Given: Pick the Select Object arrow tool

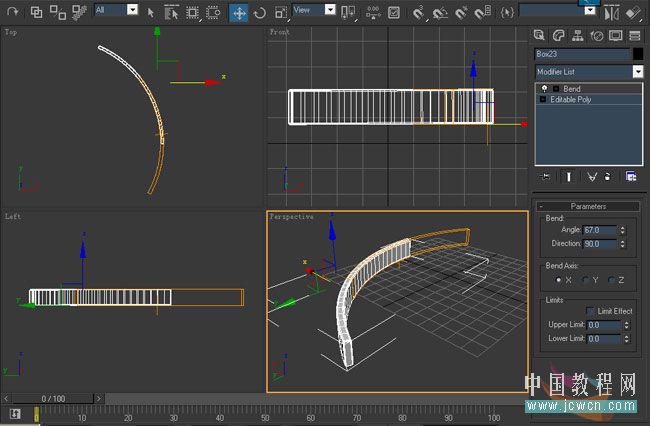Looking at the screenshot, I should pos(150,12).
